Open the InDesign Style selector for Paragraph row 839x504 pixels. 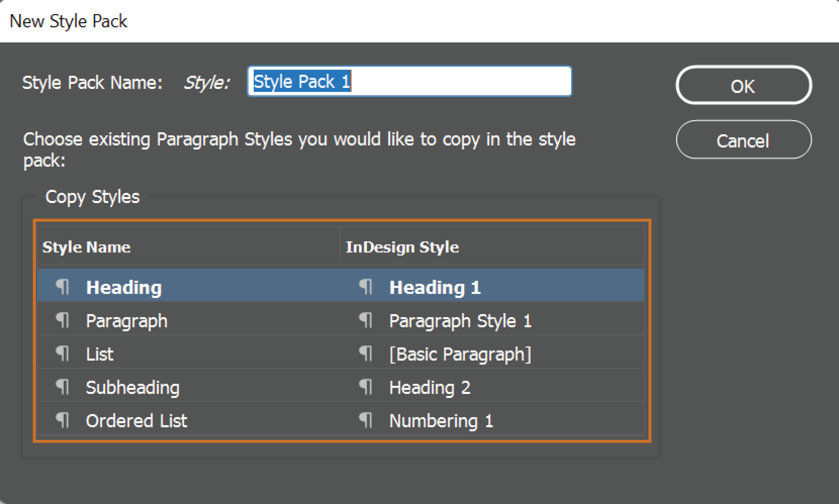pyautogui.click(x=460, y=320)
